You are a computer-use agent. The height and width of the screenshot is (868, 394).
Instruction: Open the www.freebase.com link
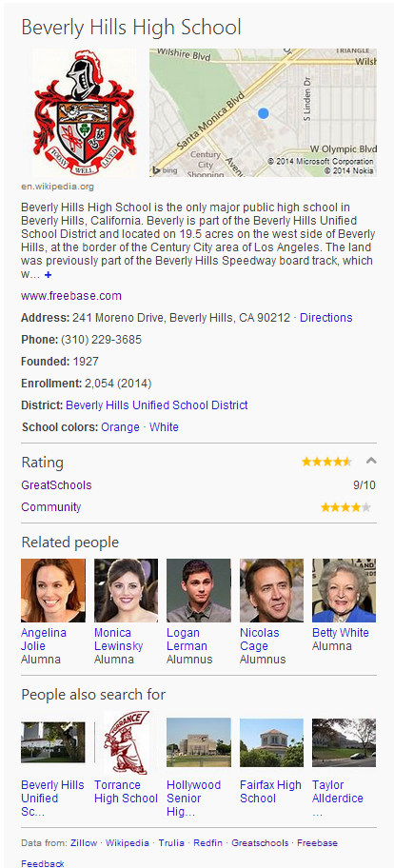click(71, 296)
